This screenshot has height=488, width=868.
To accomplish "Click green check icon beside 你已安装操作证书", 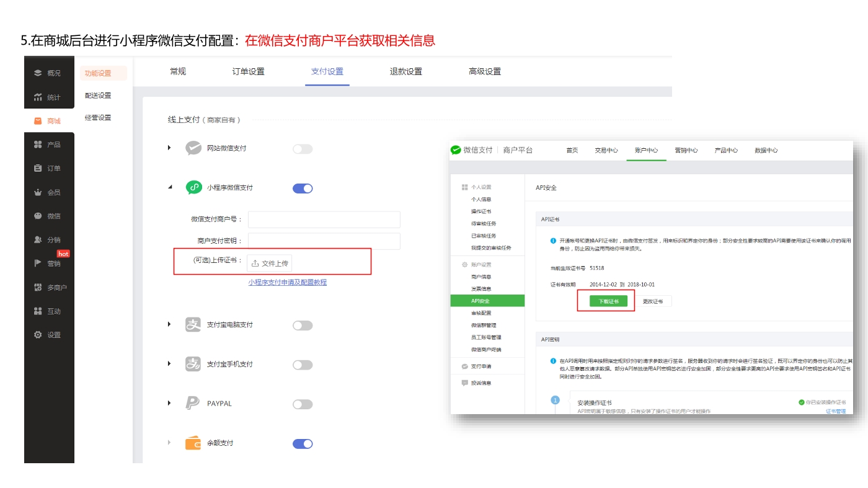I will pyautogui.click(x=802, y=402).
